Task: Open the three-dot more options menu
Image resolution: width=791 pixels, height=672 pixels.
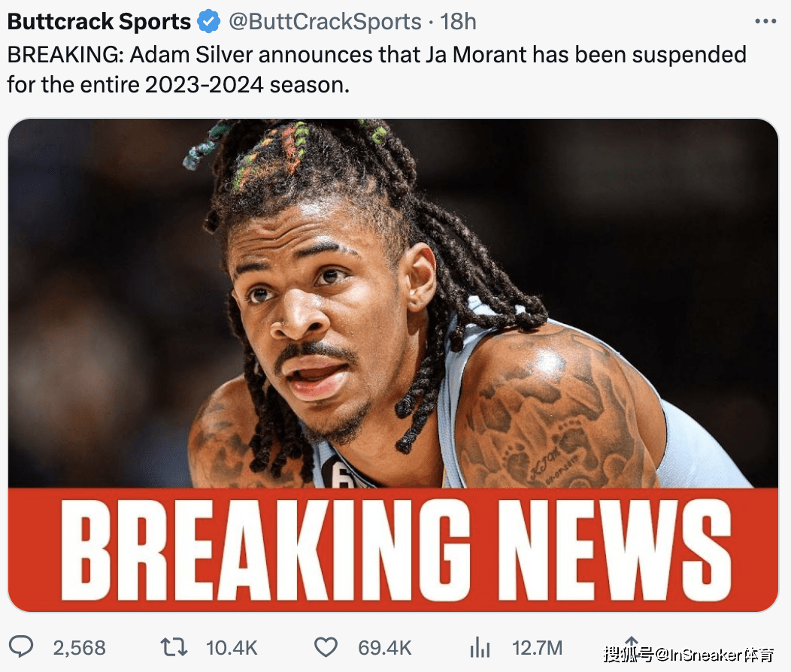Action: point(765,22)
